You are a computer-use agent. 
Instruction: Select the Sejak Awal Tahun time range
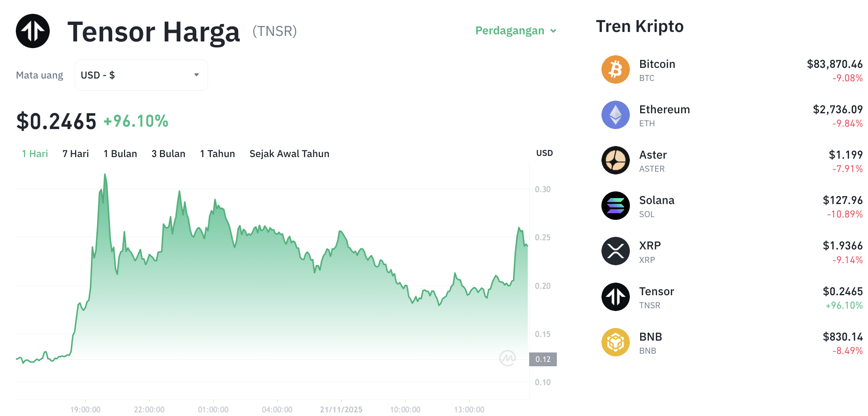click(x=289, y=154)
